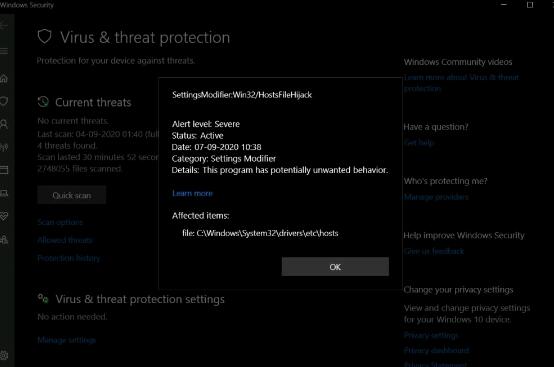Open App & browser control sidebar icon
554x367 pixels.
click(x=4, y=170)
